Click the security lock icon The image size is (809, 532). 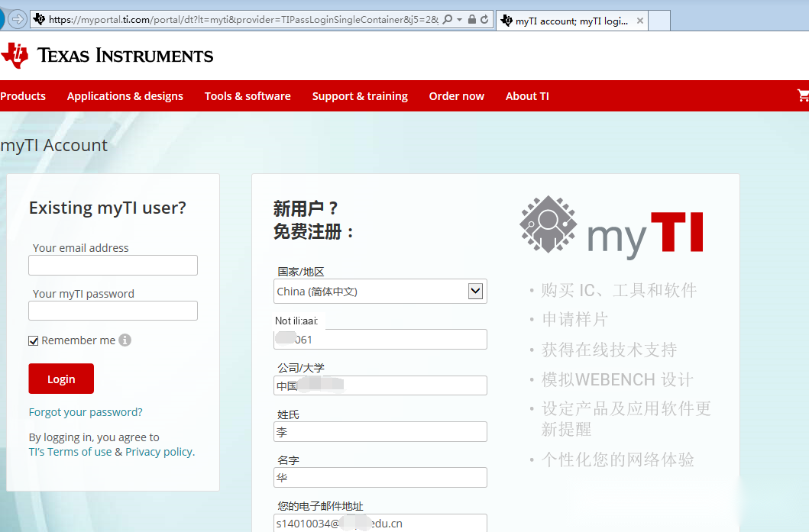coord(471,20)
